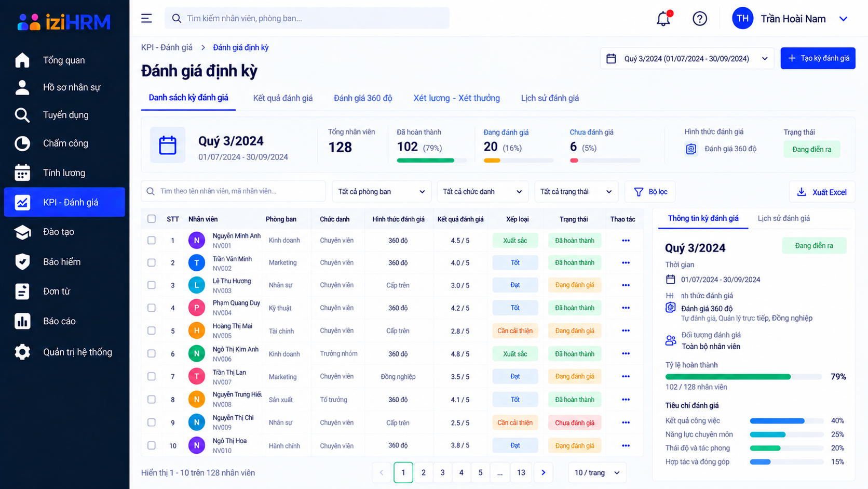Click Xuất Excel export button
868x489 pixels.
(x=822, y=192)
